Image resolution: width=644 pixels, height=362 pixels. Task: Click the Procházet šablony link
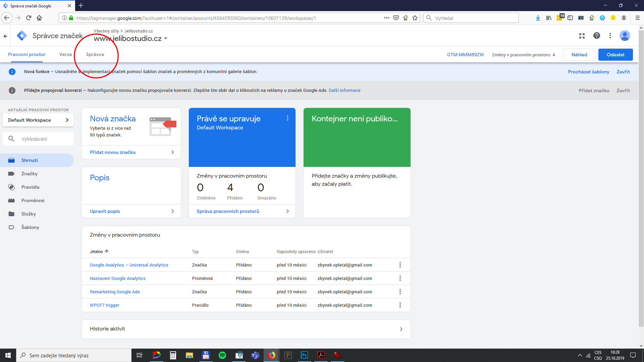click(x=589, y=72)
